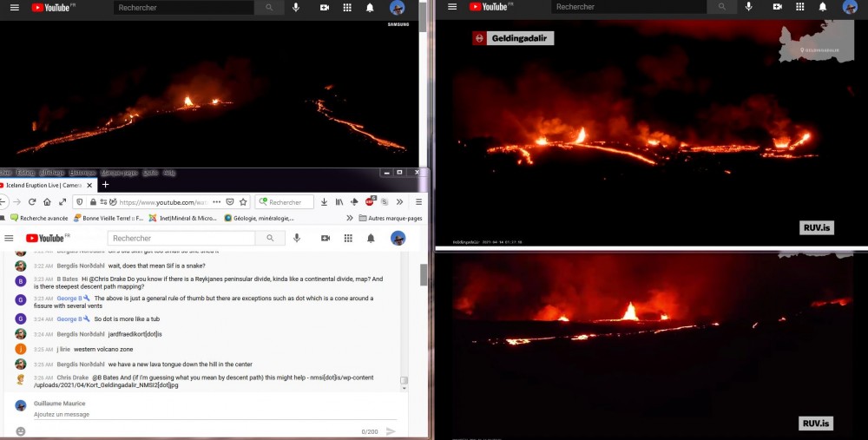Click the emoji picker icon in chat

point(20,431)
